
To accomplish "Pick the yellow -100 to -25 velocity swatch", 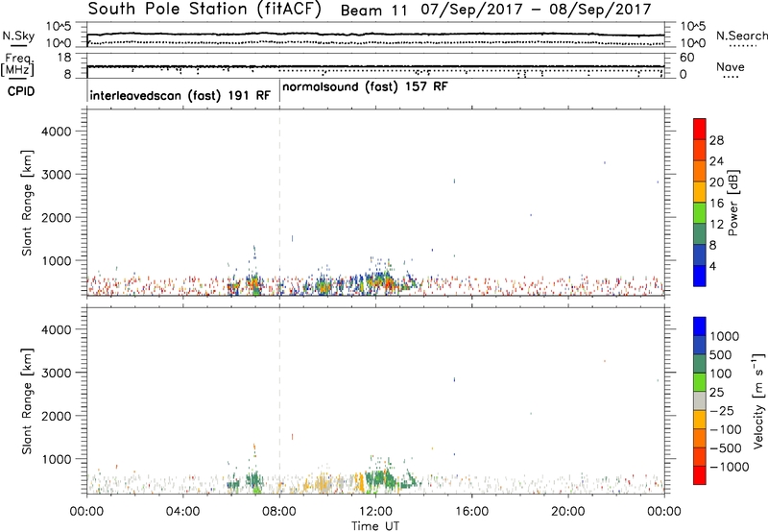I will coord(700,420).
